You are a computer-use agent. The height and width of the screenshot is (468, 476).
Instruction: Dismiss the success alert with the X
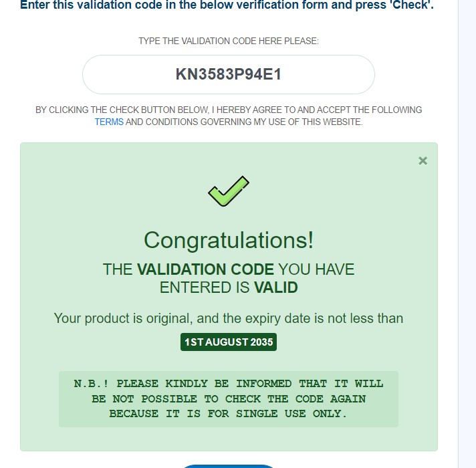pyautogui.click(x=423, y=160)
